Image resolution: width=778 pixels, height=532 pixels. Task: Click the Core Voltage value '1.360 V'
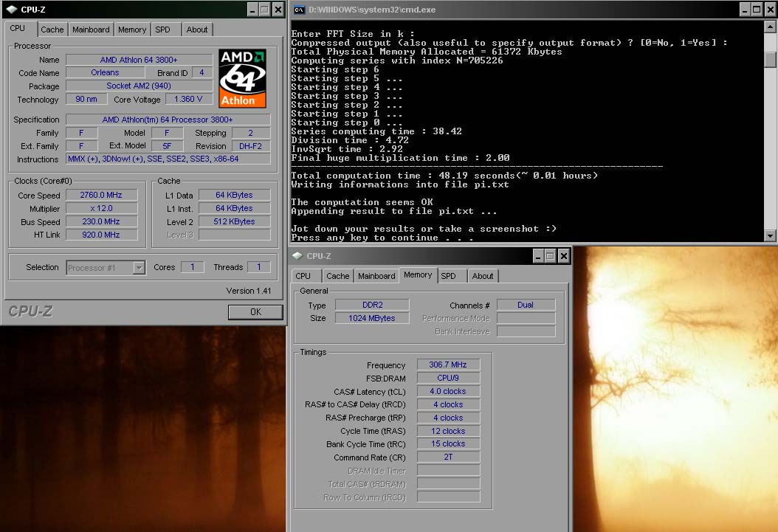coord(188,99)
